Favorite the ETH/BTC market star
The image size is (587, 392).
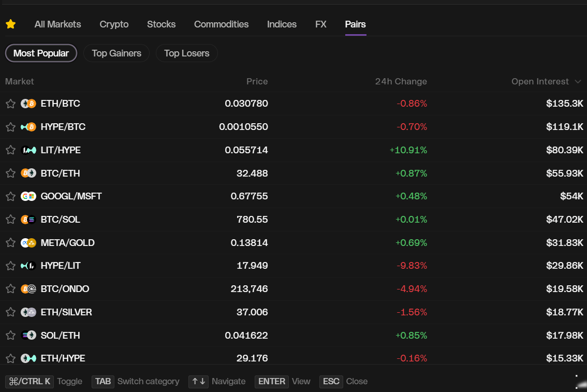point(10,104)
